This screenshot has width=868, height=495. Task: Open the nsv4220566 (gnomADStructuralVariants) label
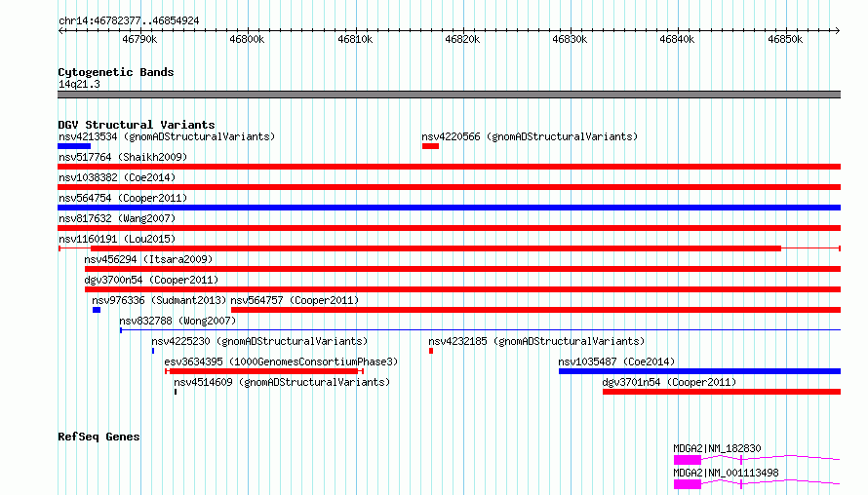[530, 136]
